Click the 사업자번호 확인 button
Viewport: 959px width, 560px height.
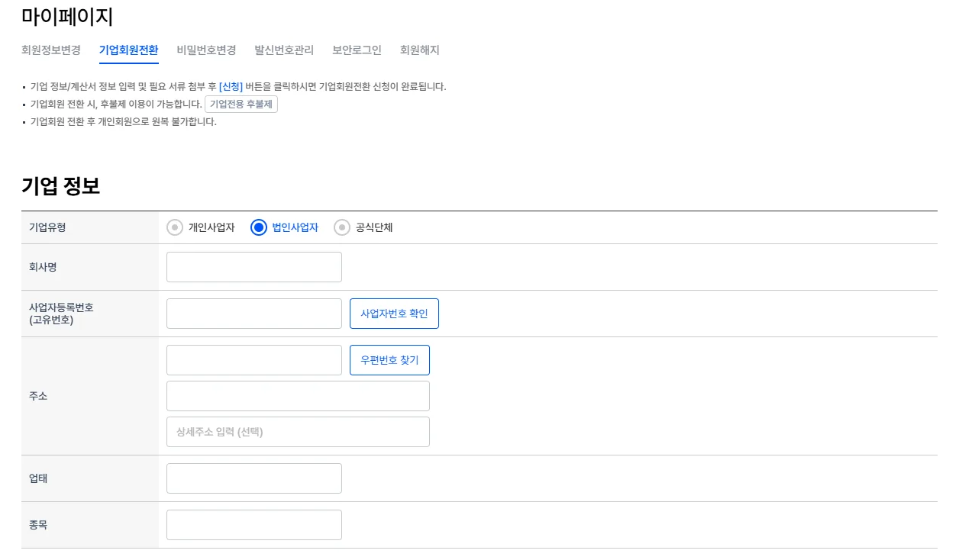tap(394, 314)
